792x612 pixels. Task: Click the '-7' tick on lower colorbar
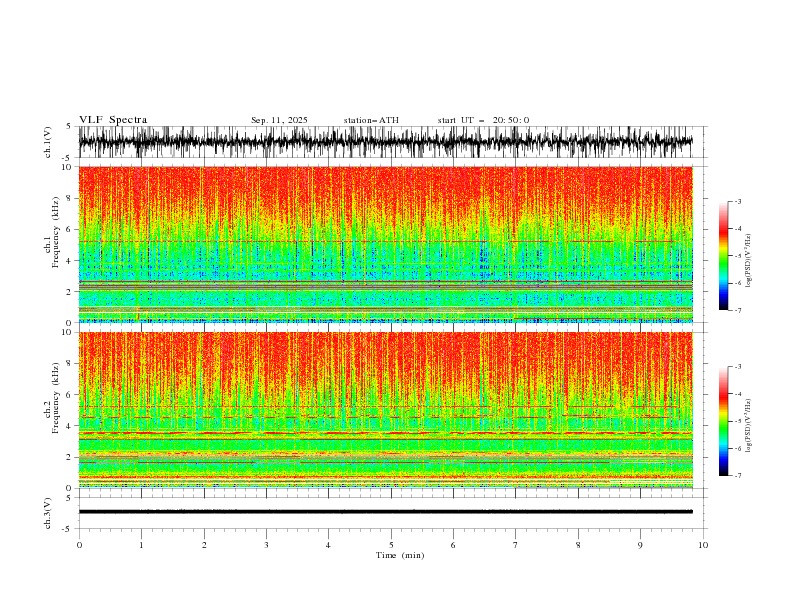click(737, 476)
